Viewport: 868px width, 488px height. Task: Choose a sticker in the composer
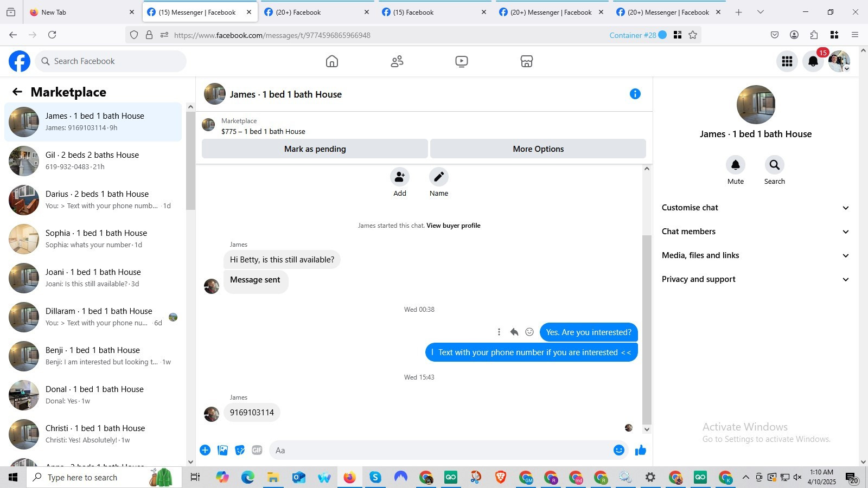[240, 450]
